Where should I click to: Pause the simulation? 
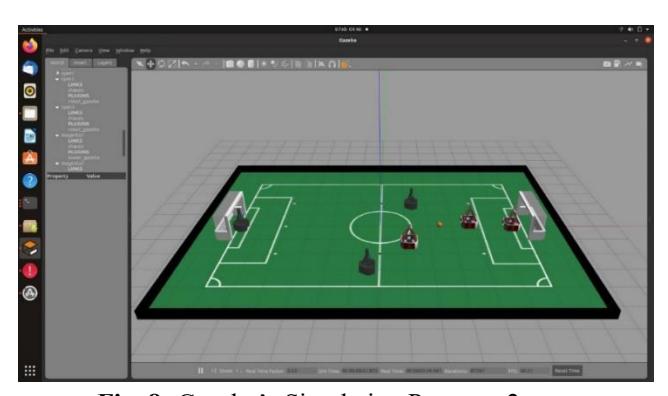coord(200,371)
